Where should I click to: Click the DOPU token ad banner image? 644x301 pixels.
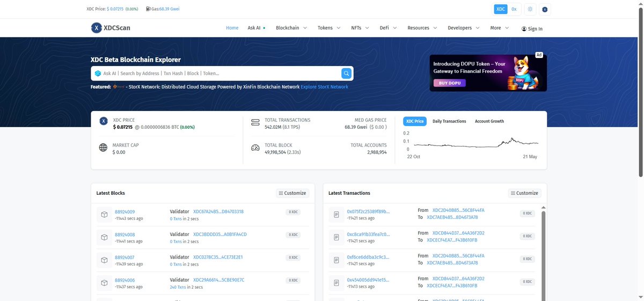pos(488,72)
